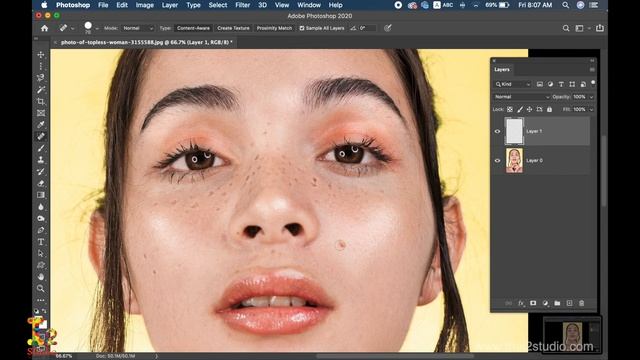Toggle shape layer filter
640x360 pixels.
572,84
